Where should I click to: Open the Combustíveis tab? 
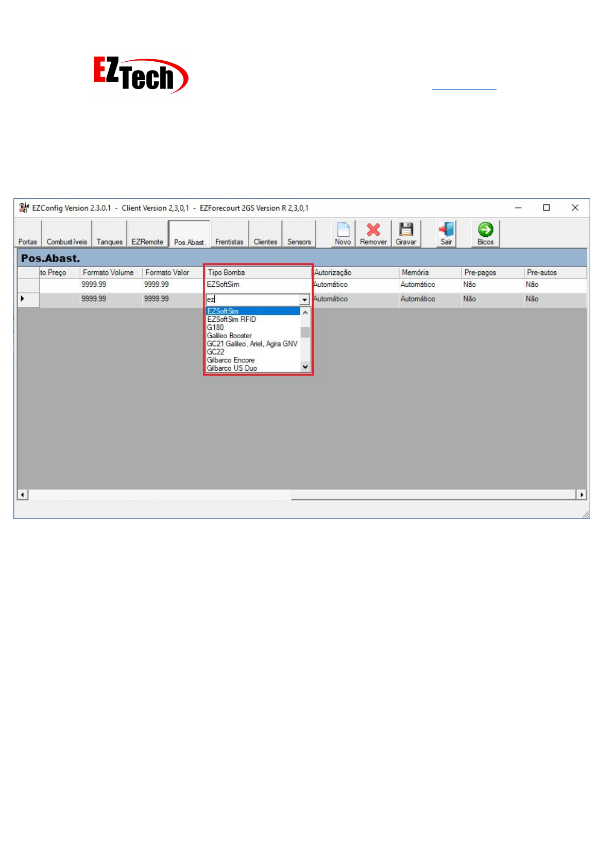point(67,234)
